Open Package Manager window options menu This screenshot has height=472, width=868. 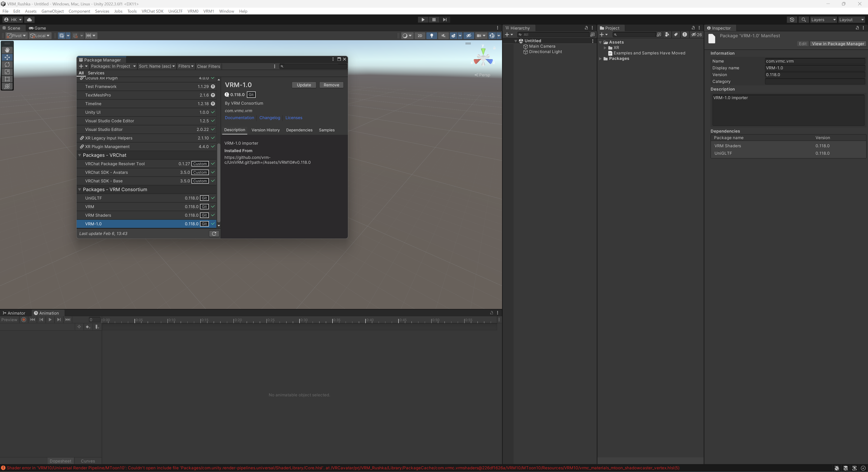coord(333,59)
